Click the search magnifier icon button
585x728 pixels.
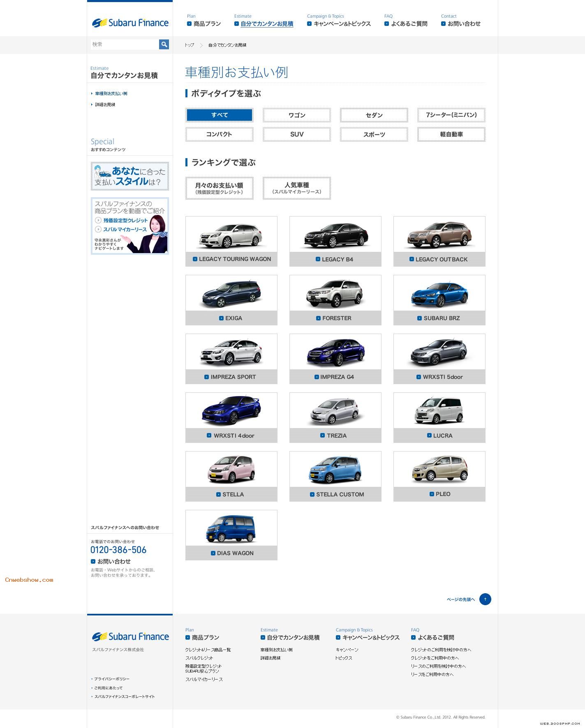(x=164, y=44)
